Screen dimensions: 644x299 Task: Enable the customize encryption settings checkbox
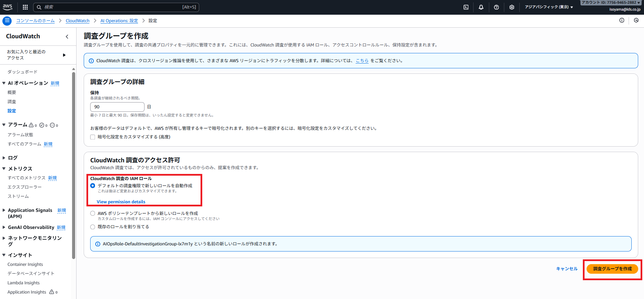tap(93, 137)
